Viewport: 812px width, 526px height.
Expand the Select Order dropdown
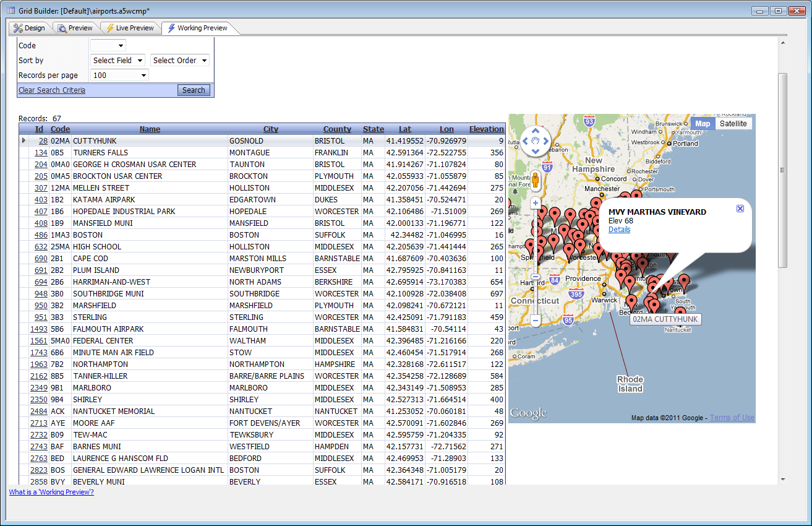(179, 60)
